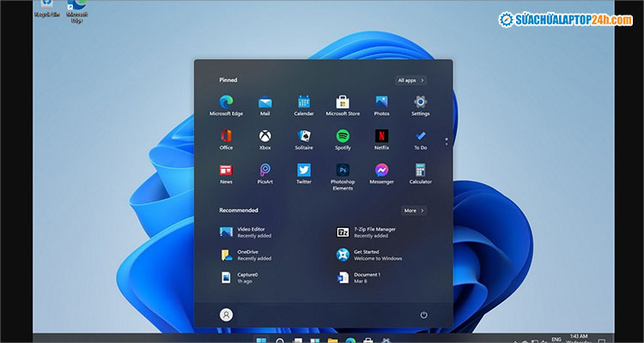Viewport: 644px width, 343px height.
Task: Open the Power options button
Action: (x=423, y=315)
